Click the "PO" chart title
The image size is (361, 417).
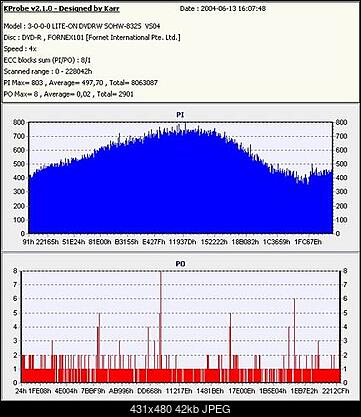[x=180, y=264]
